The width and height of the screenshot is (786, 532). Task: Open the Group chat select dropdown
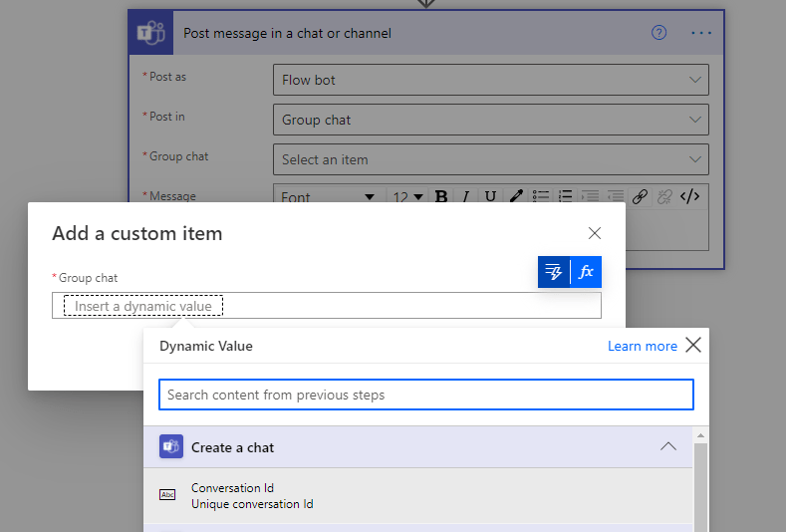coord(490,159)
